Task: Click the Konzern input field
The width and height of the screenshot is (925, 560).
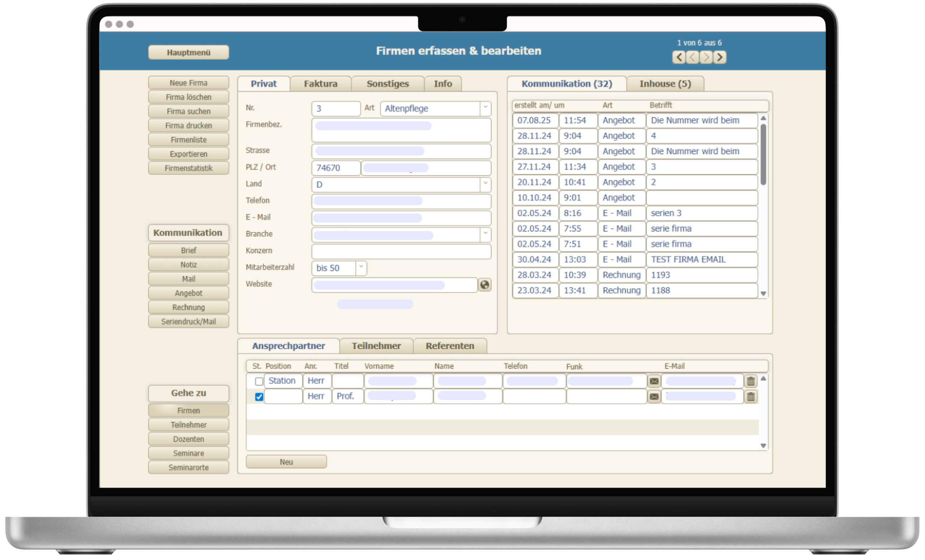Action: click(x=401, y=251)
